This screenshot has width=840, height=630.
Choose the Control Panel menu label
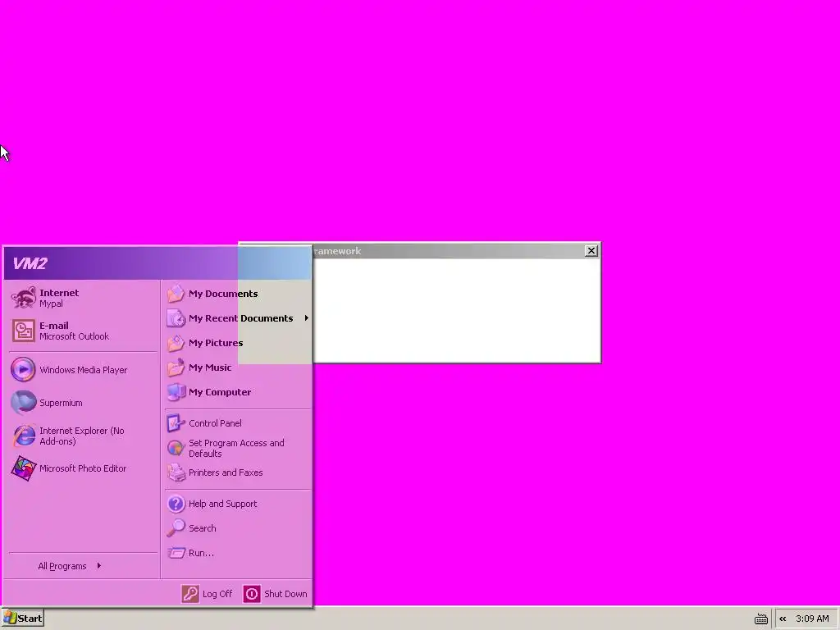coord(215,423)
